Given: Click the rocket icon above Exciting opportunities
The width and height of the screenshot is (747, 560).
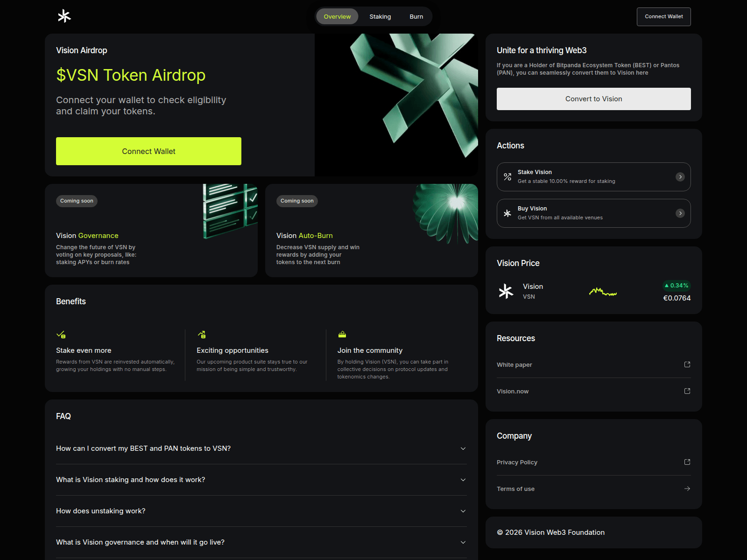Looking at the screenshot, I should (x=202, y=334).
